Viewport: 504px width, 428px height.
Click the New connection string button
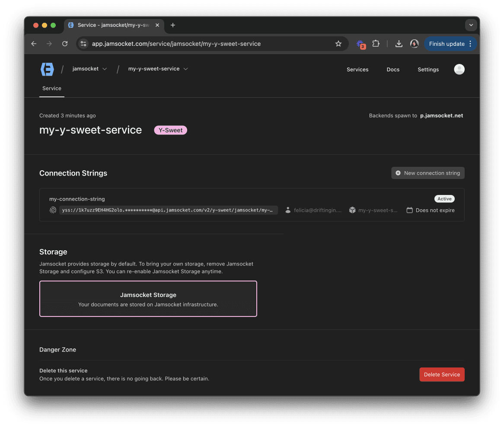pyautogui.click(x=428, y=173)
